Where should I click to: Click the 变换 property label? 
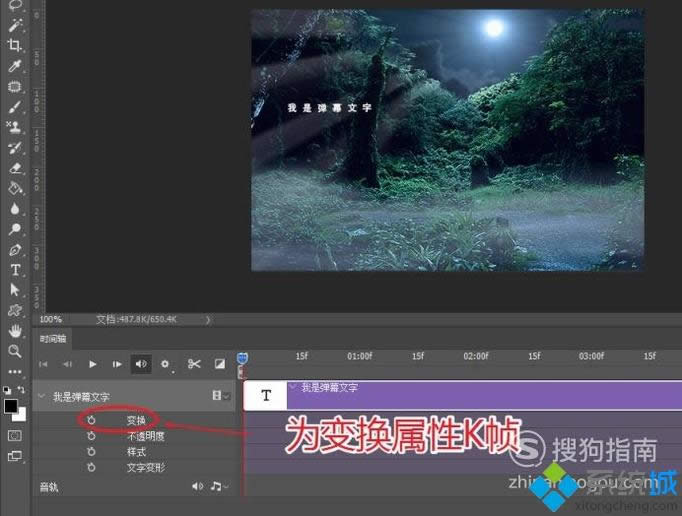136,420
